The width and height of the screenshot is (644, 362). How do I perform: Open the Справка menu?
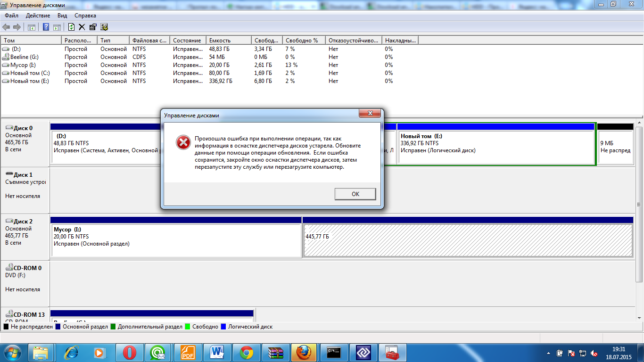[85, 16]
